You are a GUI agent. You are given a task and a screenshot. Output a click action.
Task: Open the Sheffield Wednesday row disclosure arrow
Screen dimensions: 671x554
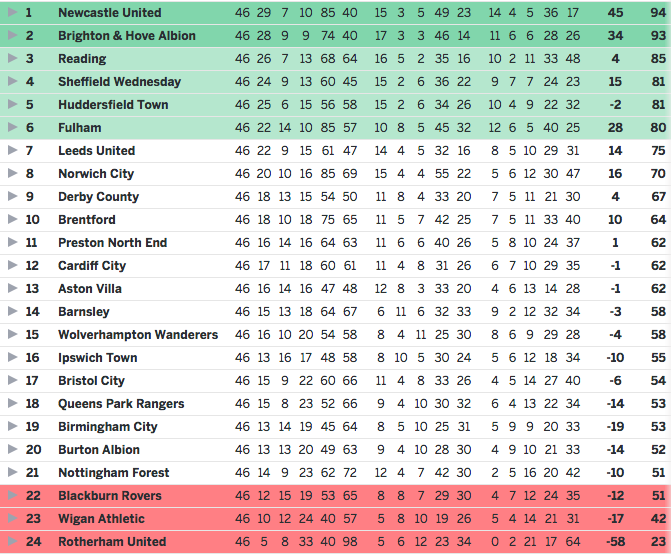click(12, 81)
